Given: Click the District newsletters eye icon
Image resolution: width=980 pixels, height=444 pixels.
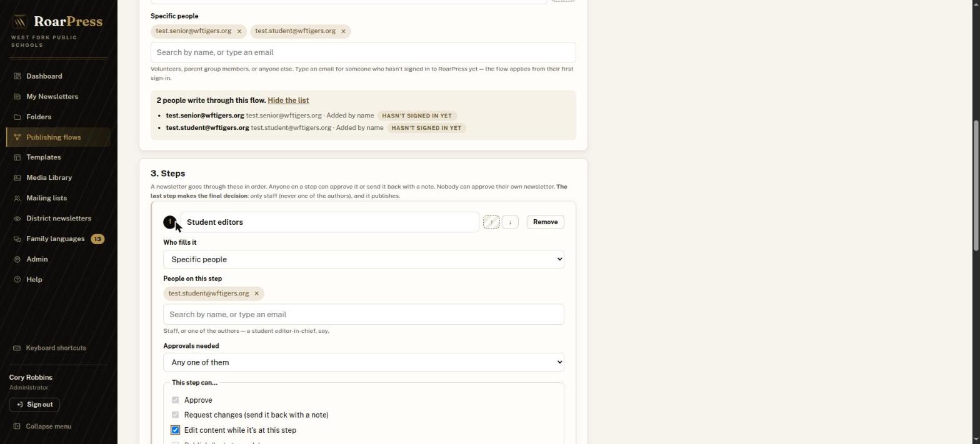Looking at the screenshot, I should 17,219.
